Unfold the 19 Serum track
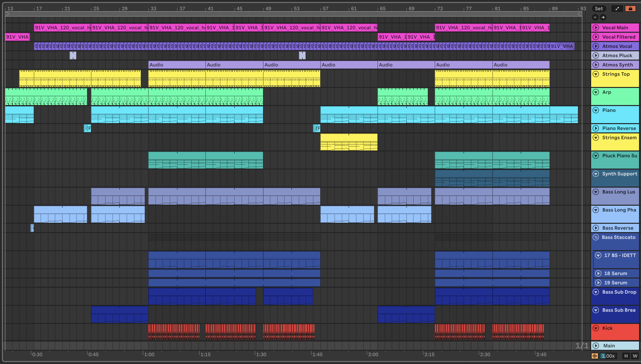 pyautogui.click(x=598, y=282)
